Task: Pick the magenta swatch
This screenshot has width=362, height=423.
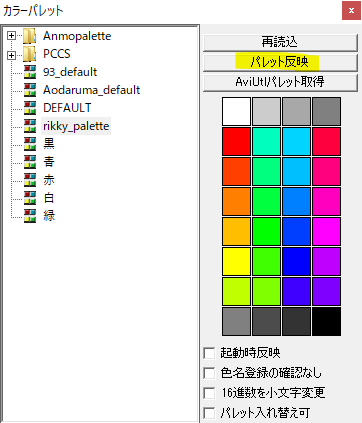Action: (326, 231)
